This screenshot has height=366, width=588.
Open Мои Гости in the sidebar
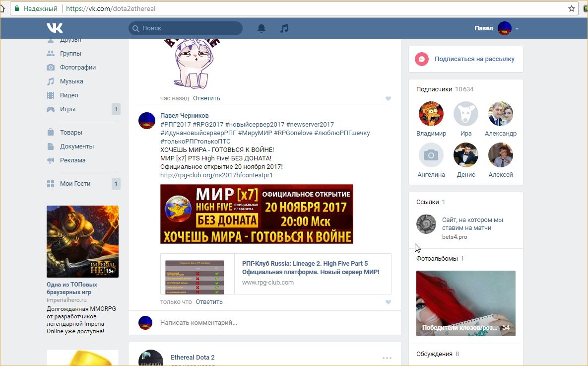pyautogui.click(x=75, y=184)
